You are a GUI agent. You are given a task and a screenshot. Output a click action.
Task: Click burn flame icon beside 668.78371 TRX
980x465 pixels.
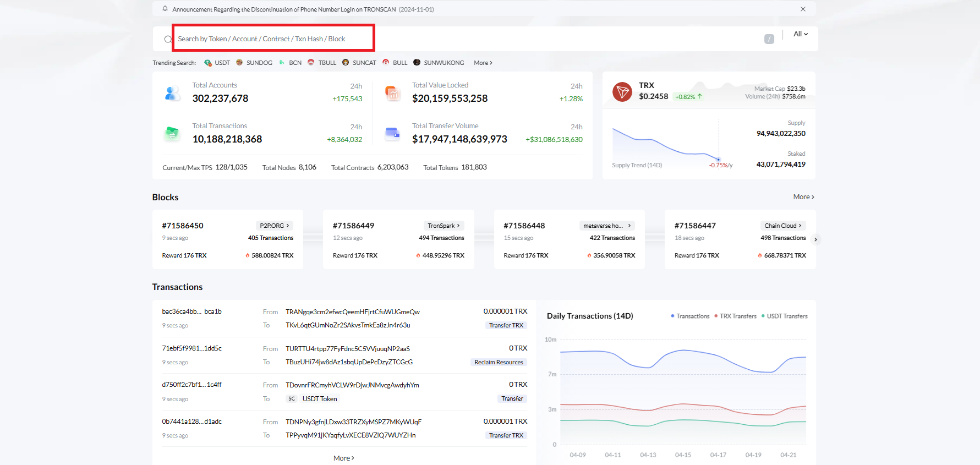point(760,255)
